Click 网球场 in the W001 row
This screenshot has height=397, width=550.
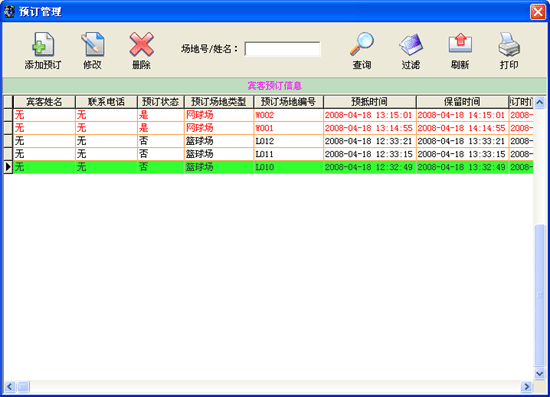[x=219, y=128]
